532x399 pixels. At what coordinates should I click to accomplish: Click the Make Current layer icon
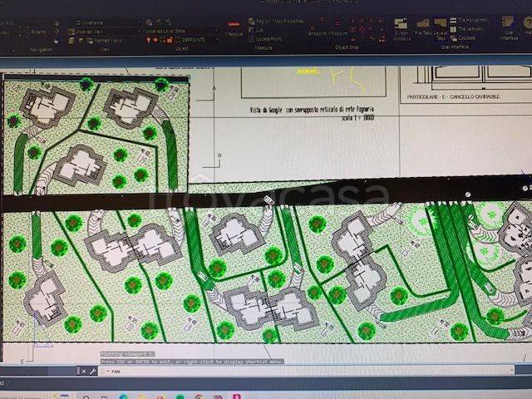click(x=159, y=22)
